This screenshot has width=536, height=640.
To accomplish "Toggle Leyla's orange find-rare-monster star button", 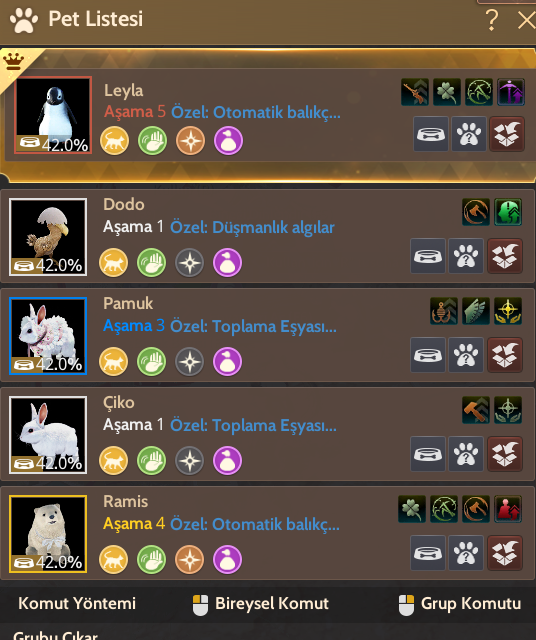I will [190, 141].
